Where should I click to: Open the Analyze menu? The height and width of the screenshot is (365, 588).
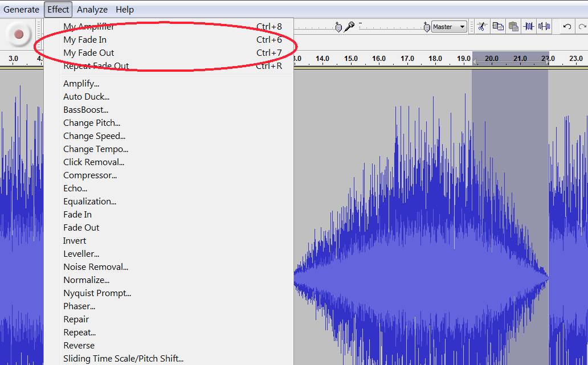point(92,10)
